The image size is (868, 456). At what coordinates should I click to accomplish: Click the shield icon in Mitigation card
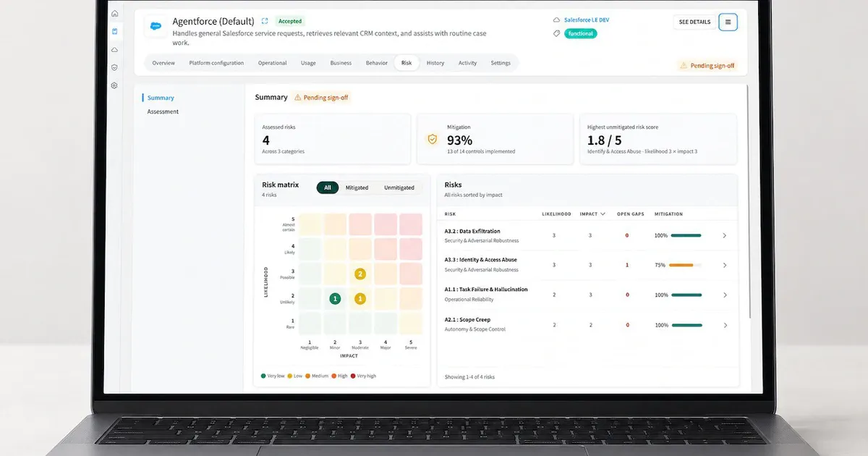(x=433, y=139)
